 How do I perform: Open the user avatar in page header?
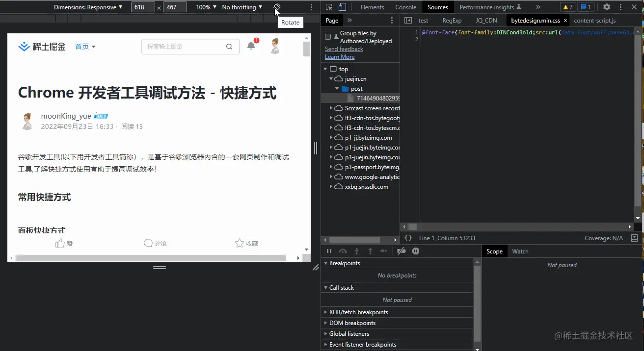tap(275, 46)
